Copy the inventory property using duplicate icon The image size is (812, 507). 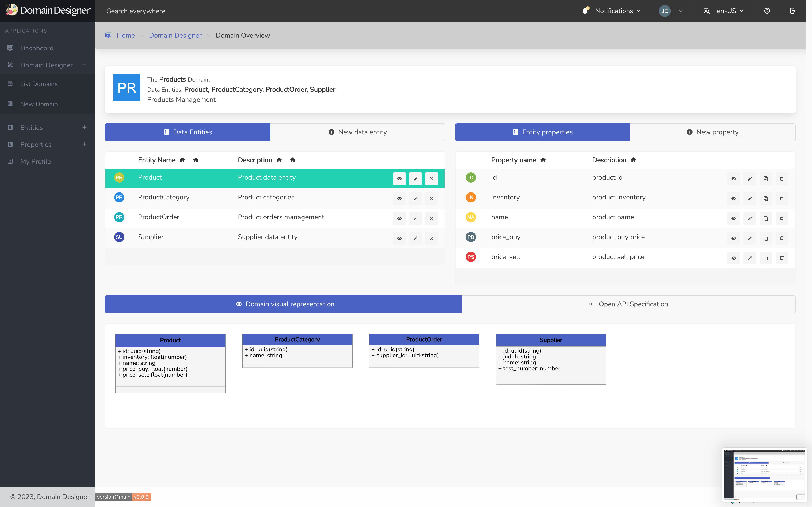(766, 199)
